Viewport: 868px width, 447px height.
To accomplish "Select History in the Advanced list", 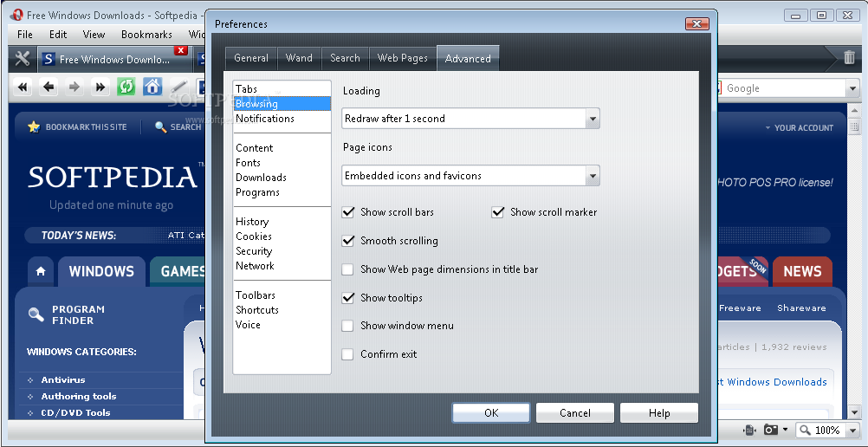I will pos(282,222).
